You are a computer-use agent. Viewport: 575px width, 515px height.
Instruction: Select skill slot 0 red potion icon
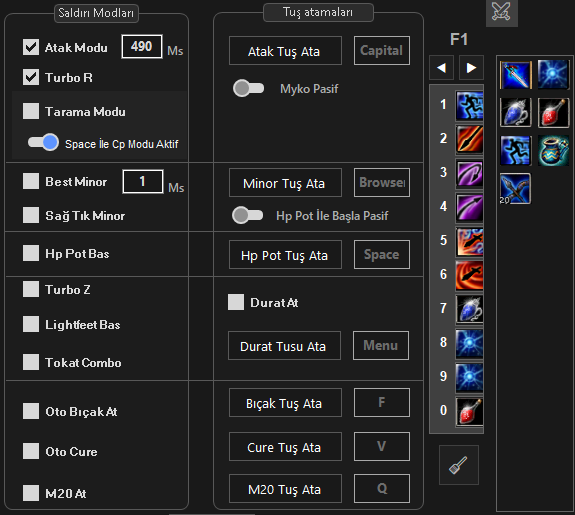tap(469, 411)
